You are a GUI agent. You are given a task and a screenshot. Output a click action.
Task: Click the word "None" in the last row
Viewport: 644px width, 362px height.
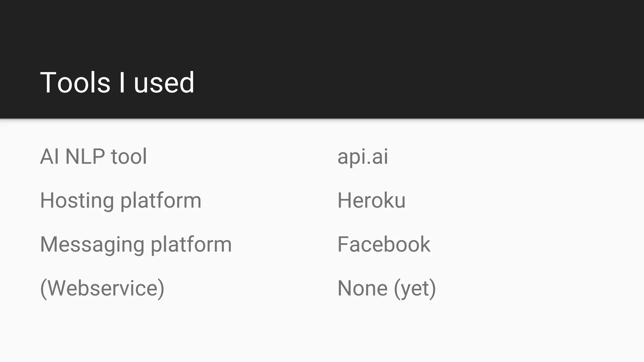362,288
